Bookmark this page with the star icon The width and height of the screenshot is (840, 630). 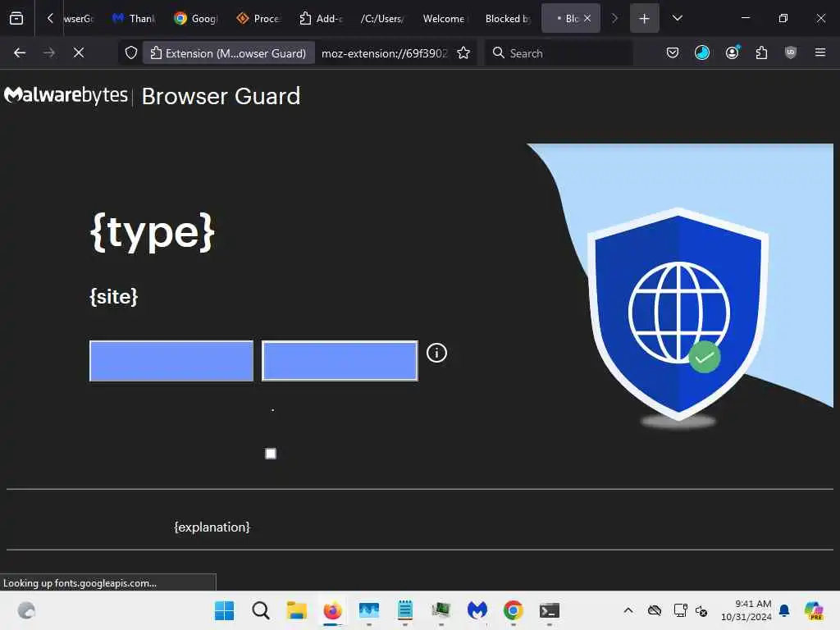point(463,52)
